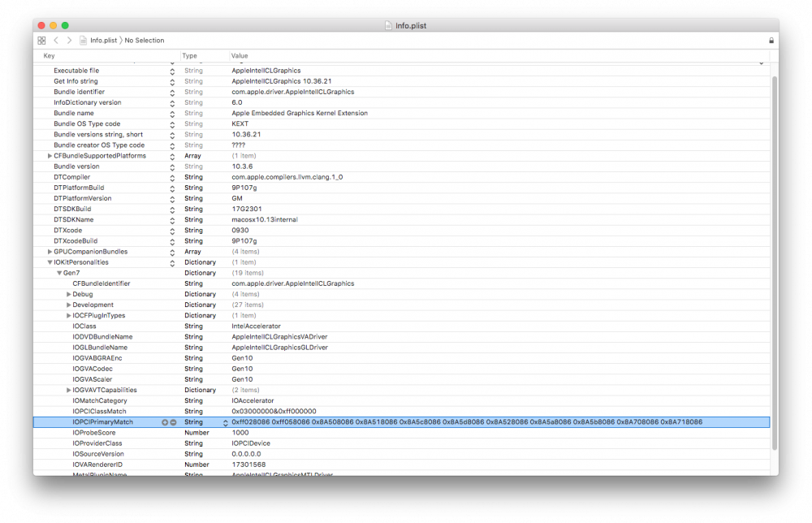The width and height of the screenshot is (812, 523).
Task: Expand the Development dictionary
Action: point(68,305)
